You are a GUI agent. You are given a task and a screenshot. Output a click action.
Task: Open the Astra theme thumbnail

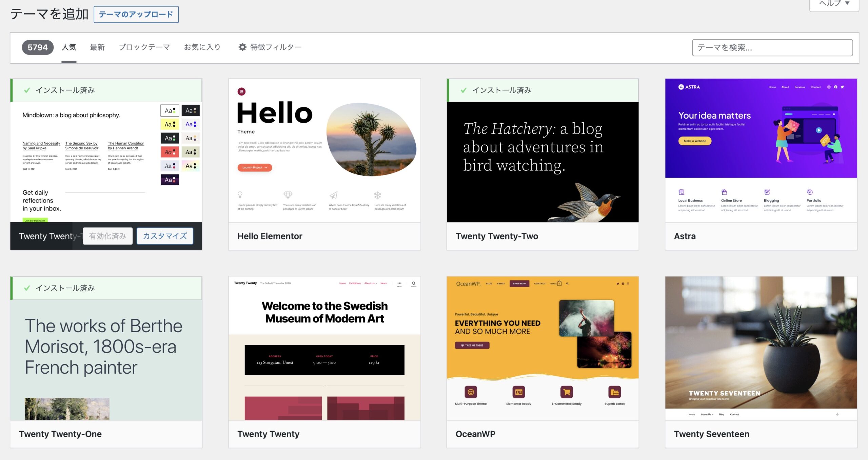click(x=761, y=151)
